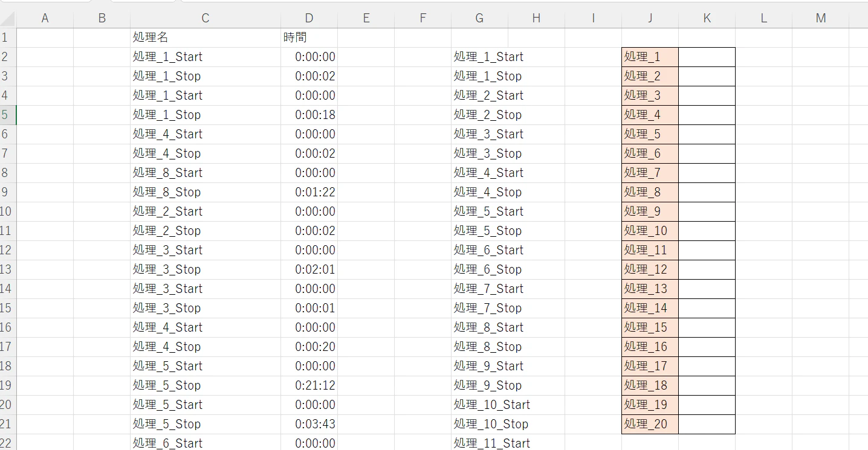Screen dimensions: 868x450
Task: Select the orange 処理_6 cell
Action: [650, 153]
